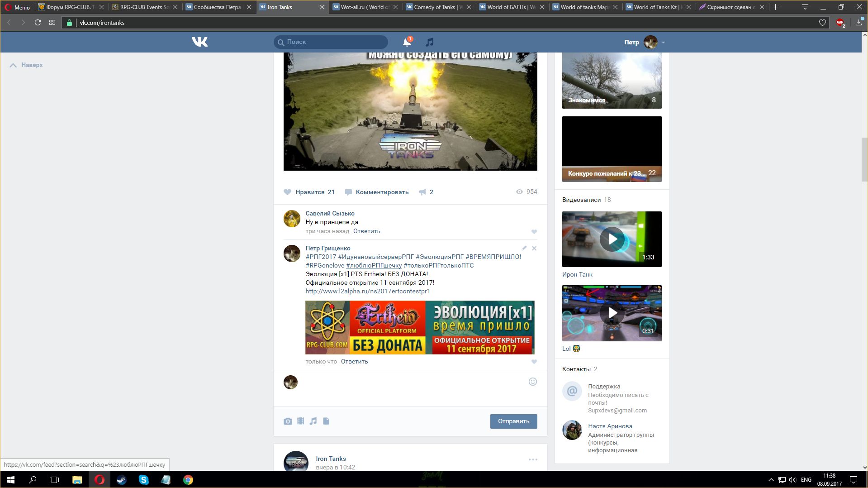
Task: Like the Iron Tanks post heart
Action: [x=287, y=192]
